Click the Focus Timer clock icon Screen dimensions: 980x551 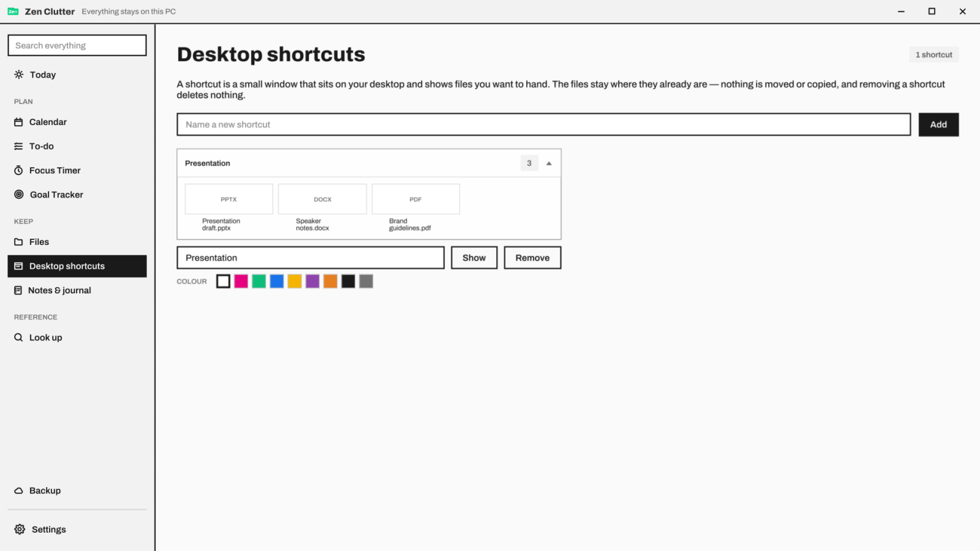tap(18, 170)
